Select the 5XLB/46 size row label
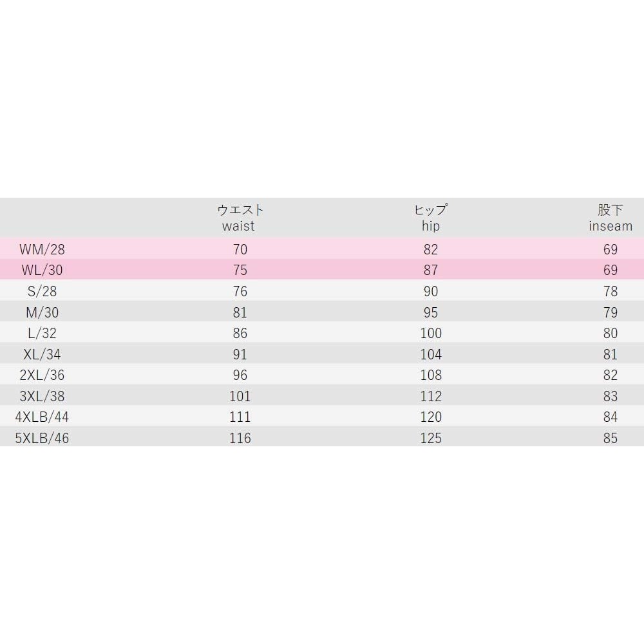 (42, 438)
